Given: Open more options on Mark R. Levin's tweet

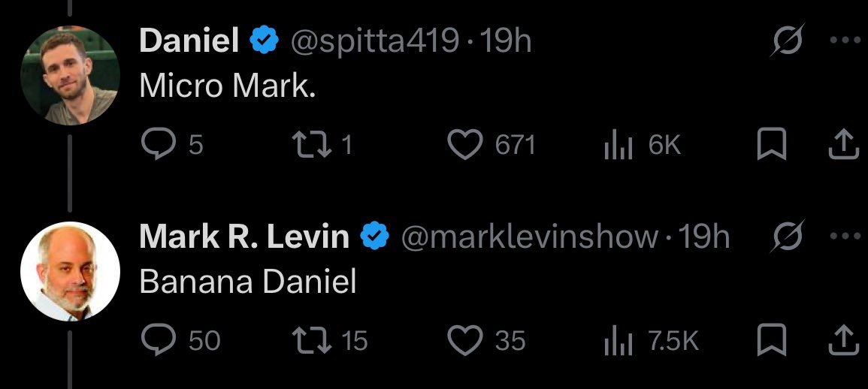Looking at the screenshot, I should click(x=846, y=237).
